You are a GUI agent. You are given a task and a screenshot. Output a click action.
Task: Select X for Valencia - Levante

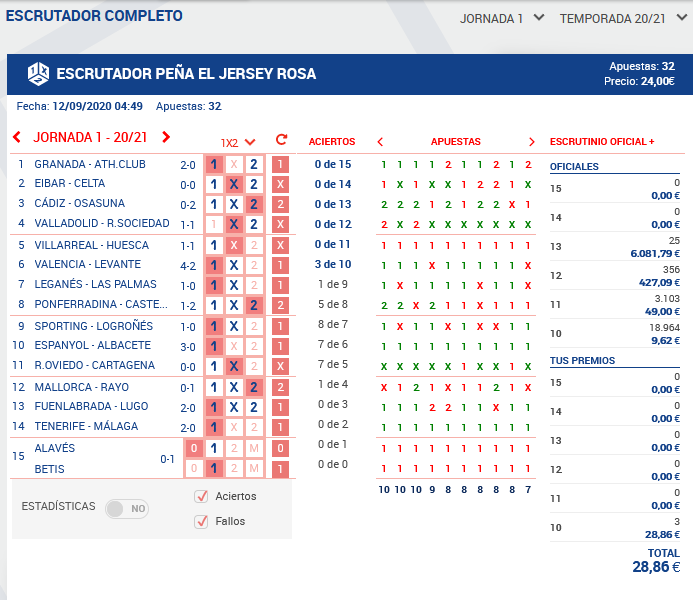[x=234, y=265]
